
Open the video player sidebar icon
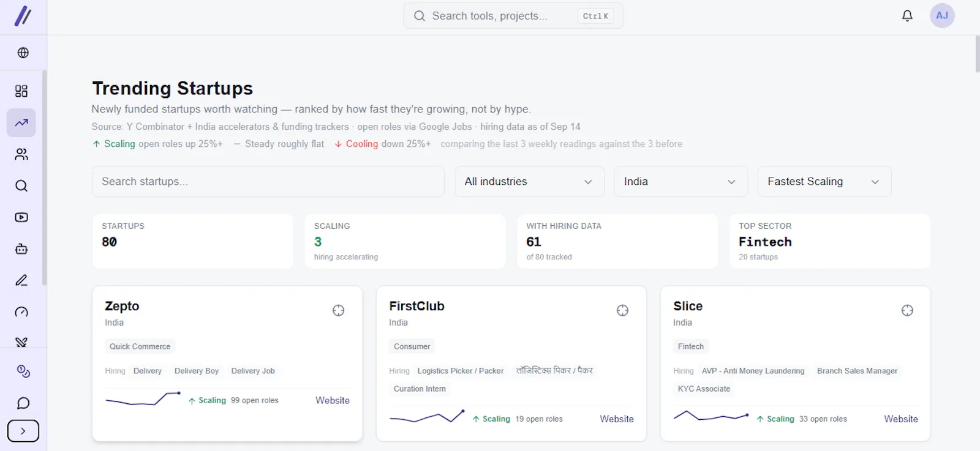tap(21, 217)
